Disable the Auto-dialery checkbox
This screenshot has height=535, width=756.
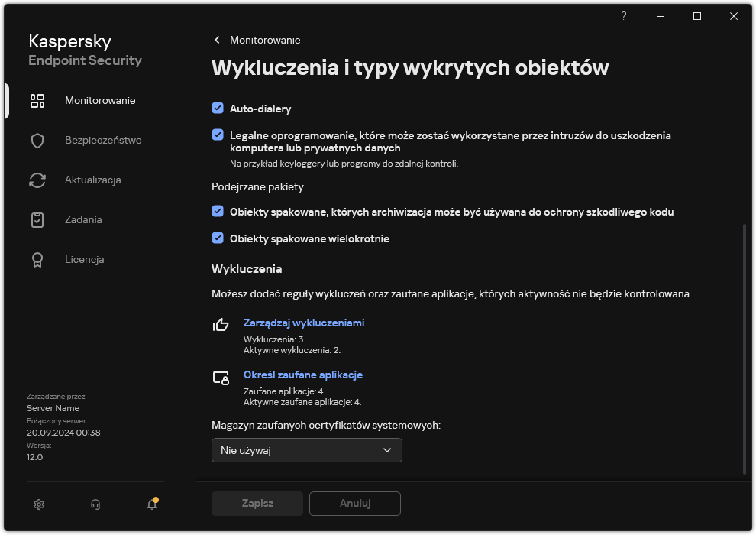(x=217, y=109)
